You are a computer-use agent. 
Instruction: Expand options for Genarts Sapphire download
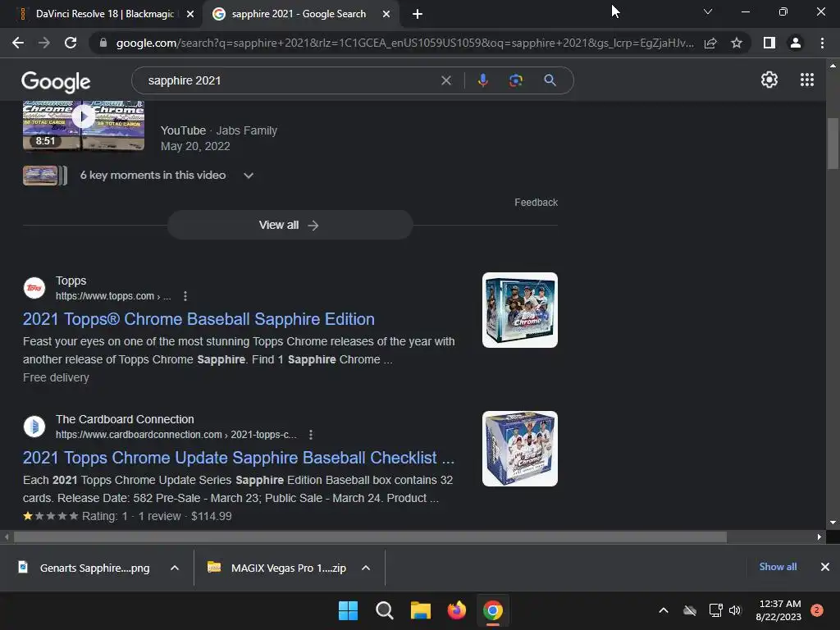pos(174,568)
